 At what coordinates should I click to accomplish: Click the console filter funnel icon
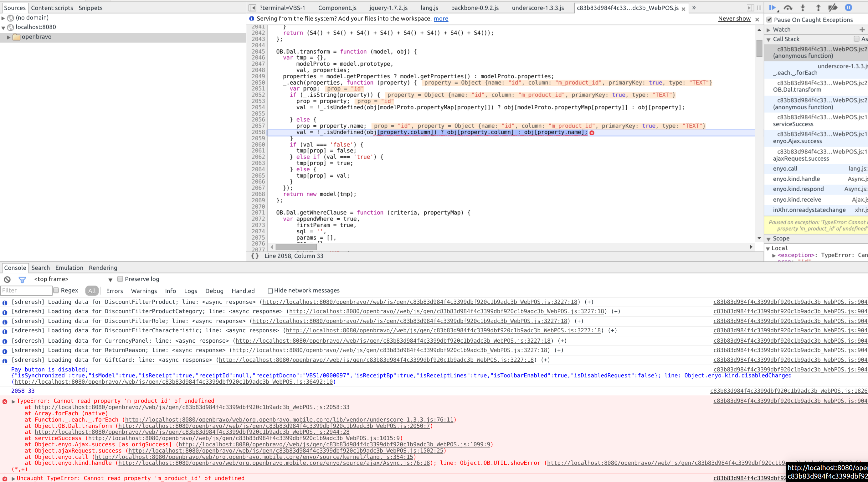(22, 279)
